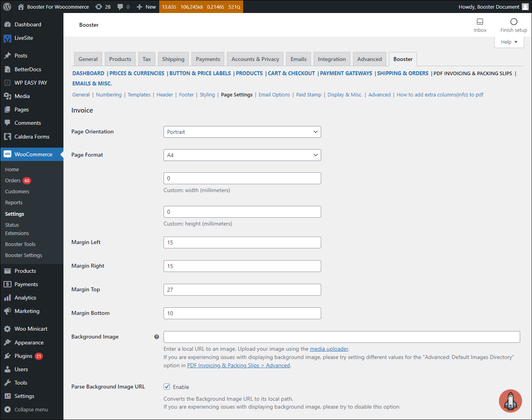Viewport: 532px width, 420px height.
Task: Click the Custom height millimeters field
Action: pyautogui.click(x=242, y=212)
